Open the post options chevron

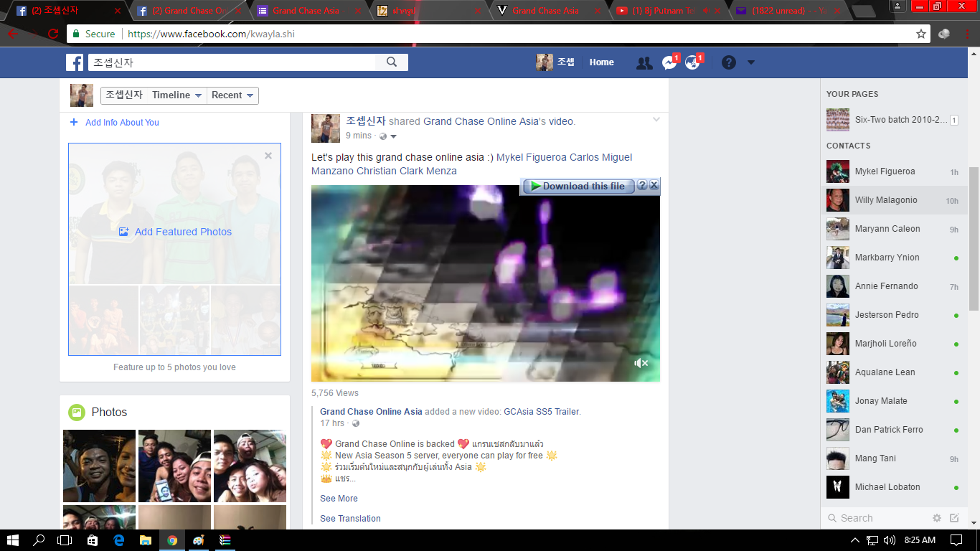click(x=656, y=121)
